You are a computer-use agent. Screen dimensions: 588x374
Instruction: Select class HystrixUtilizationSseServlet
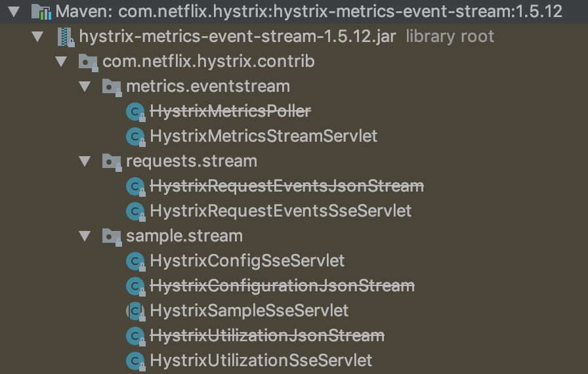click(x=261, y=360)
